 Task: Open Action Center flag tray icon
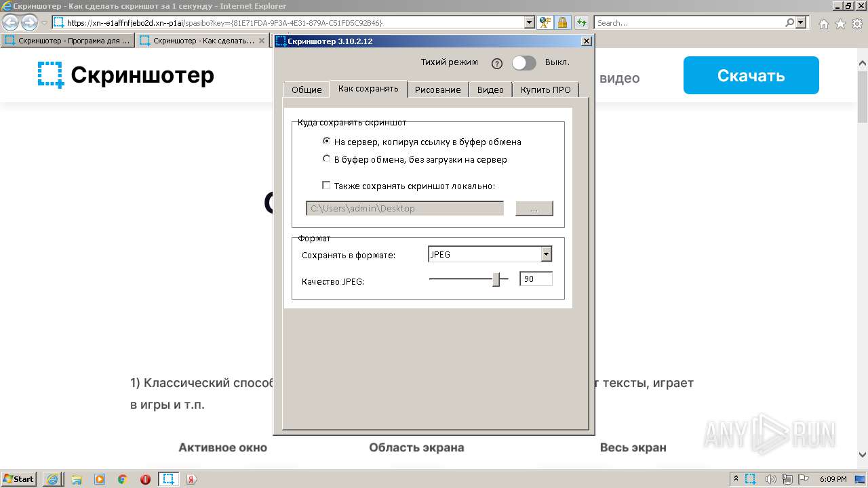tap(804, 479)
